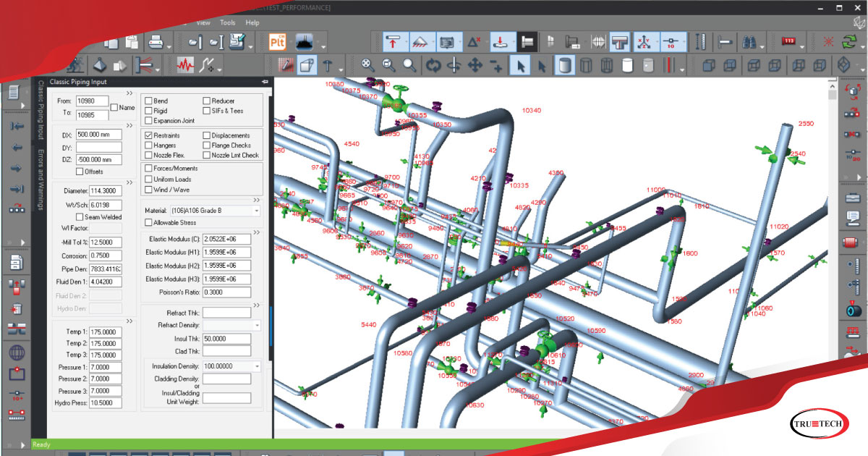The image size is (868, 456).
Task: Enable the Bend checkbox
Action: (148, 101)
